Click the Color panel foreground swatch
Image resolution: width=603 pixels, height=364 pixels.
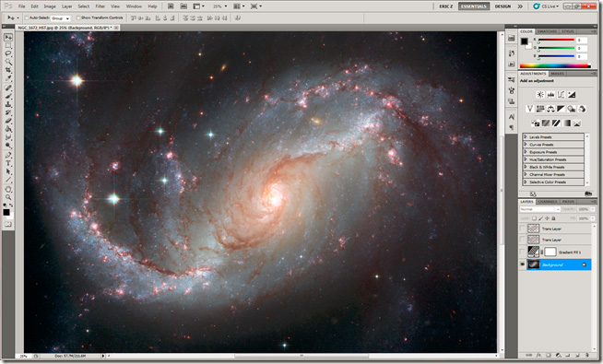coord(525,41)
